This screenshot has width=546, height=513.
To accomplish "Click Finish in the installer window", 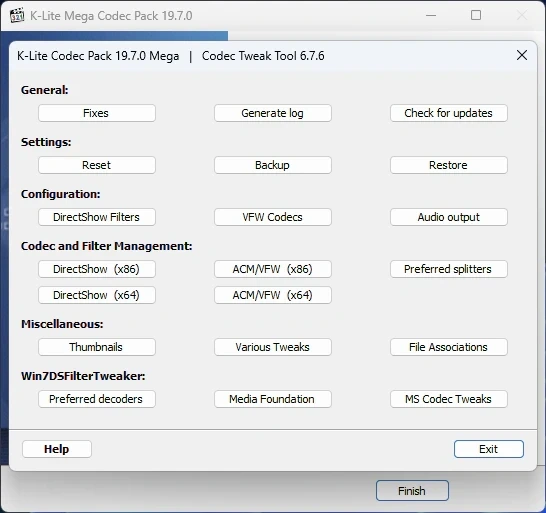I will click(x=412, y=491).
